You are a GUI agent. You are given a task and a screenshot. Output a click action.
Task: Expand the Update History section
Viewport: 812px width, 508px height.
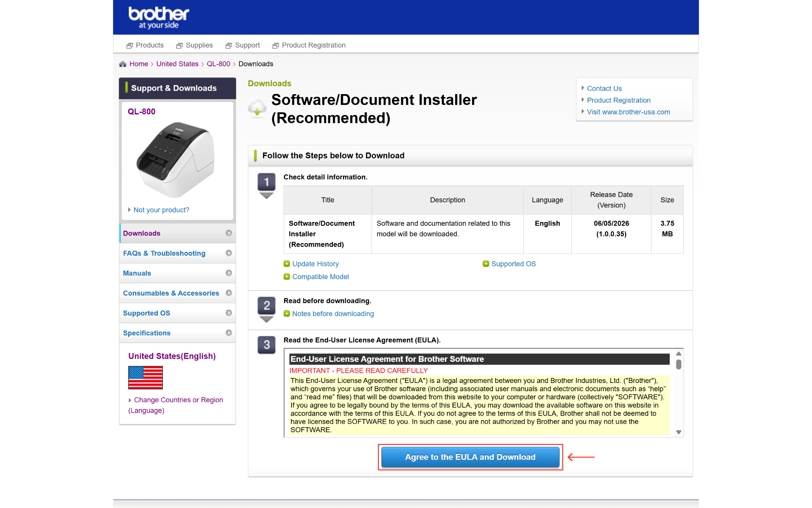(x=315, y=264)
